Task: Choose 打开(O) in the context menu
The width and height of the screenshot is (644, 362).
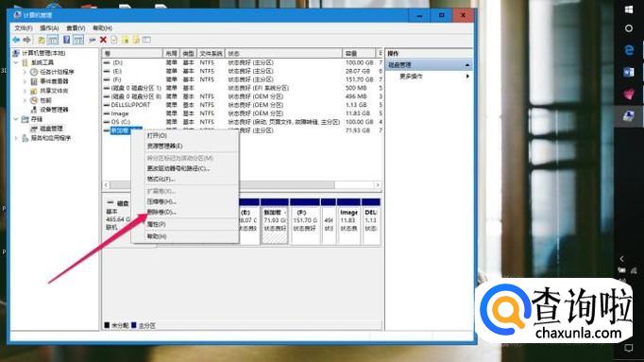Action: pyautogui.click(x=185, y=135)
